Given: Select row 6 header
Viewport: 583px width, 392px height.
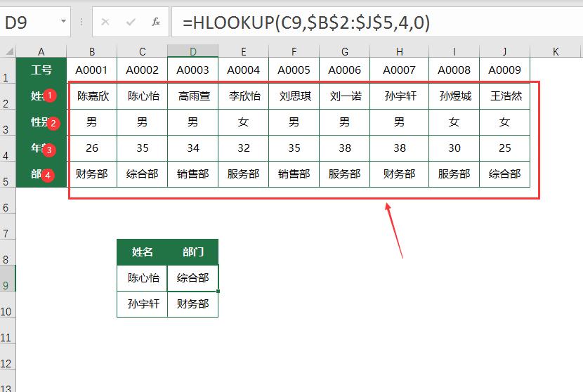Looking at the screenshot, I should (x=8, y=200).
